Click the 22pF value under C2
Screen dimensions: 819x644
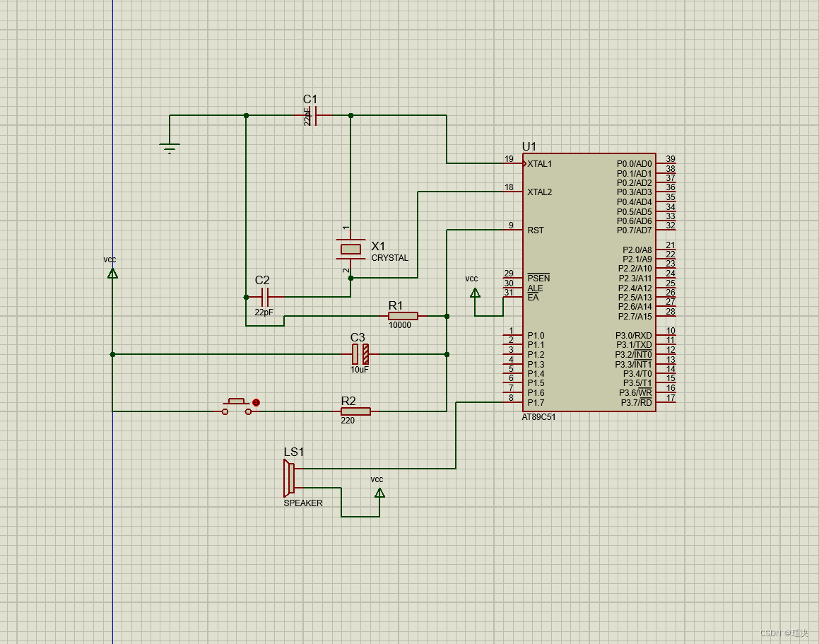tap(264, 312)
